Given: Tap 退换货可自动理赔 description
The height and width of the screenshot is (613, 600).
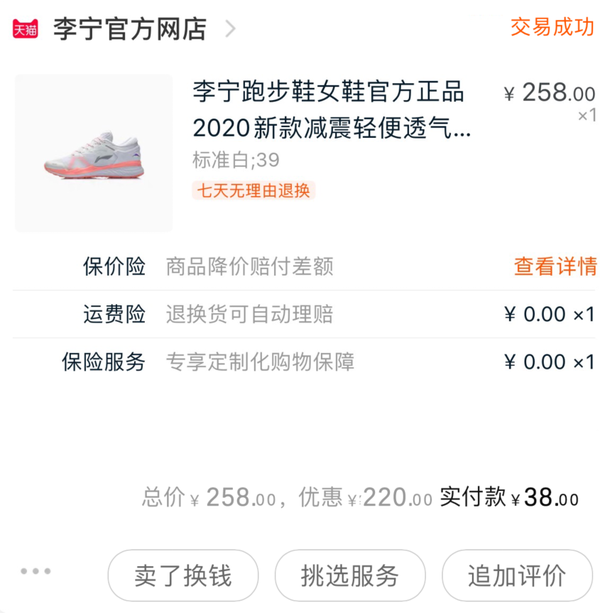Looking at the screenshot, I should click(249, 314).
